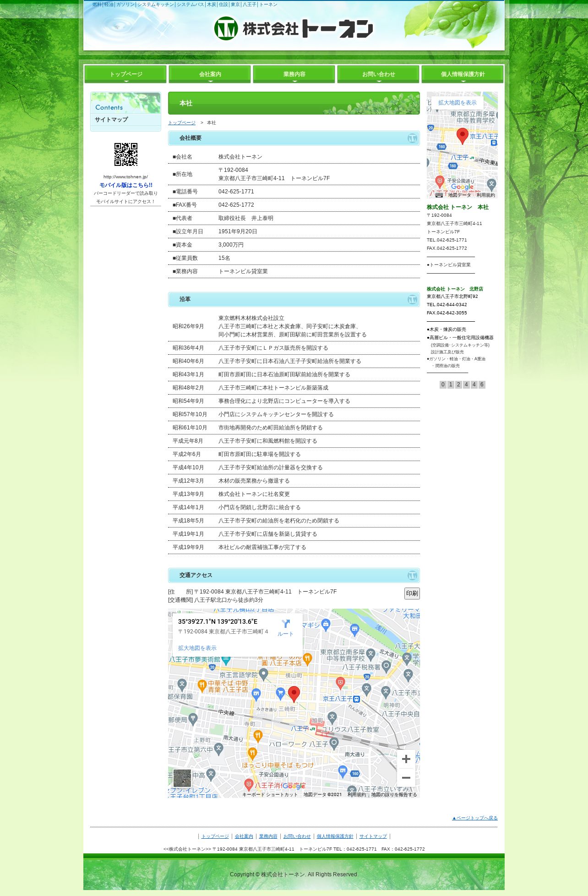Click 東京都立南多摩中等教育学校 school marker
Image resolution: width=588 pixels, height=896 pixels.
[x=371, y=654]
